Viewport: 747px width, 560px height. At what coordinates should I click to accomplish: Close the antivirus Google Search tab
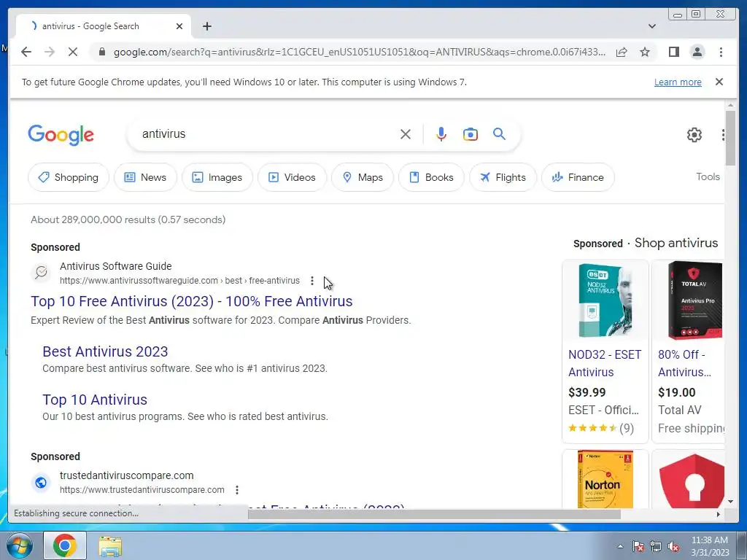tap(179, 26)
